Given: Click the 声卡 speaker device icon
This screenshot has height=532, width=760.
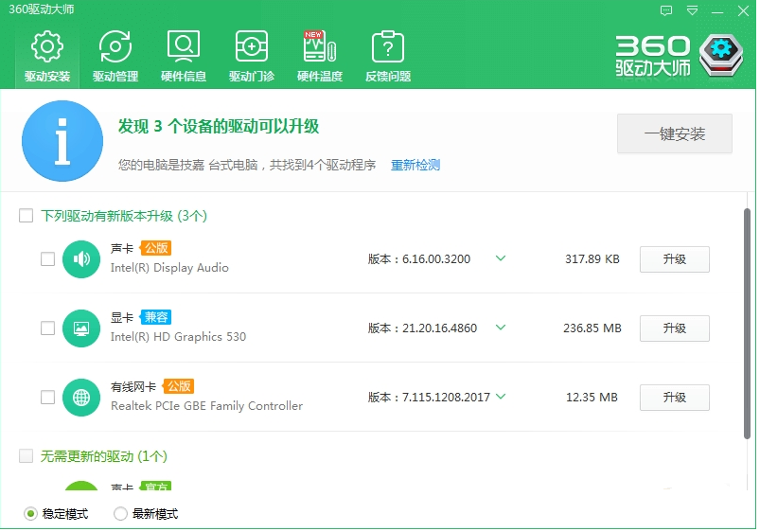Looking at the screenshot, I should click(x=81, y=259).
